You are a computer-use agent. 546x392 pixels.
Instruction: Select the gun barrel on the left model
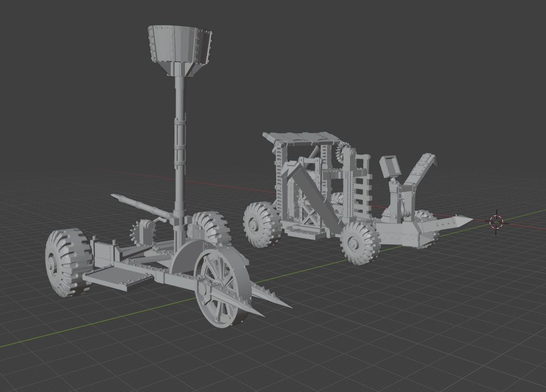pyautogui.click(x=140, y=207)
